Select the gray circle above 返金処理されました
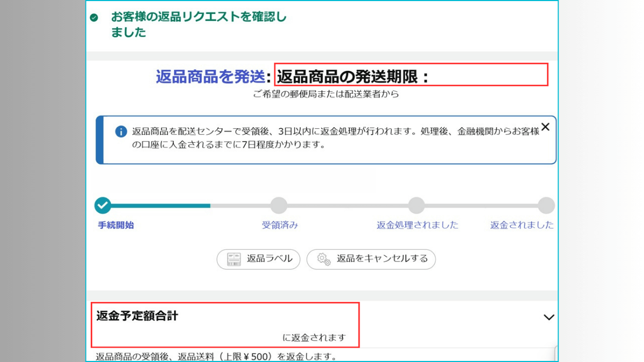This screenshot has height=362, width=644. (416, 205)
